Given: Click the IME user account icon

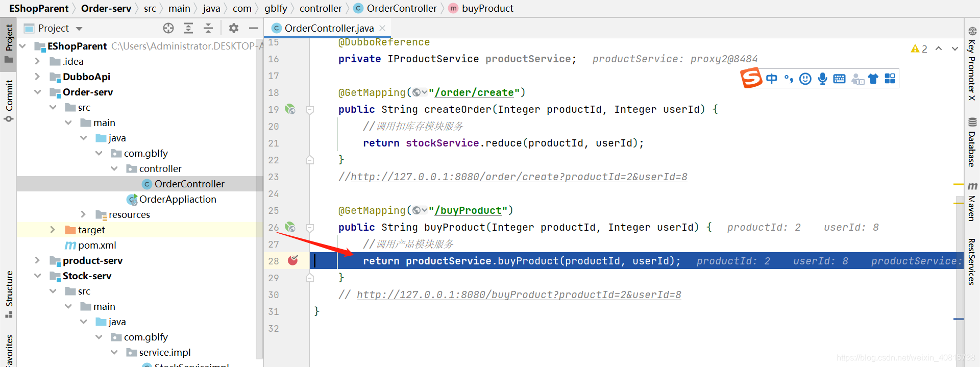Looking at the screenshot, I should (x=857, y=79).
